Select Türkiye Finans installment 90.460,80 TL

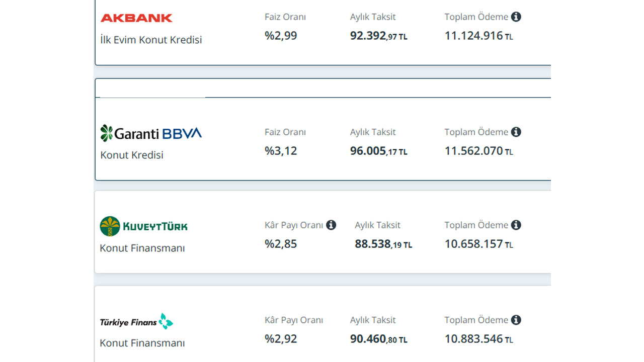pos(379,339)
